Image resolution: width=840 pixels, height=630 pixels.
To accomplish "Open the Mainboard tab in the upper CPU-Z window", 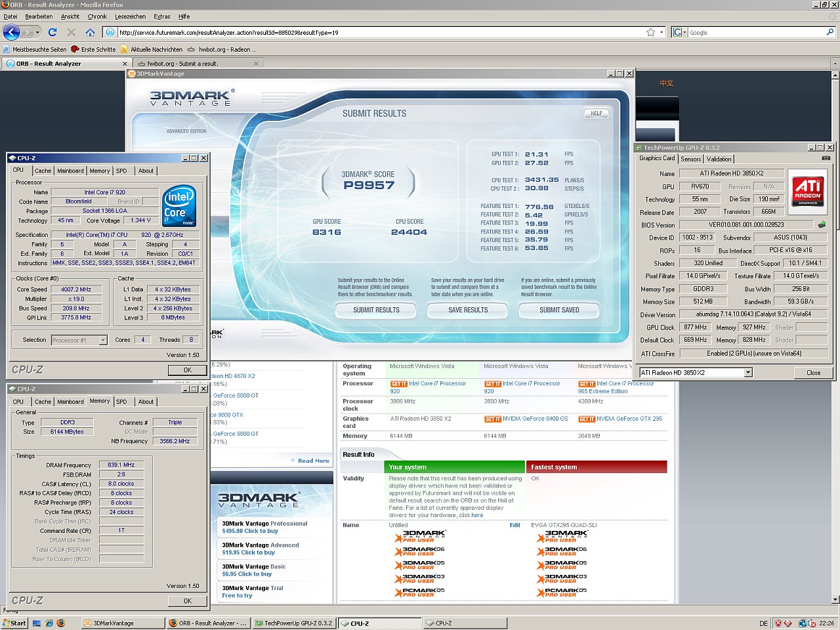I will 70,171.
